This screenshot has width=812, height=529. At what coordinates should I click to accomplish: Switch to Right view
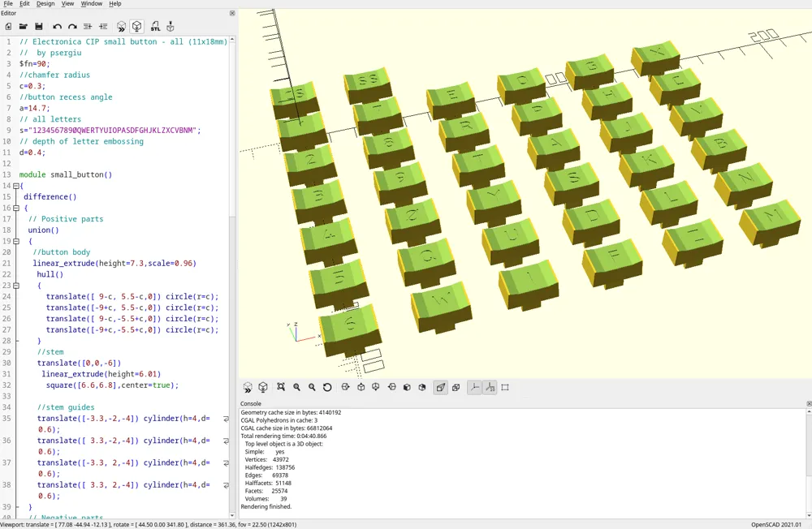point(345,387)
